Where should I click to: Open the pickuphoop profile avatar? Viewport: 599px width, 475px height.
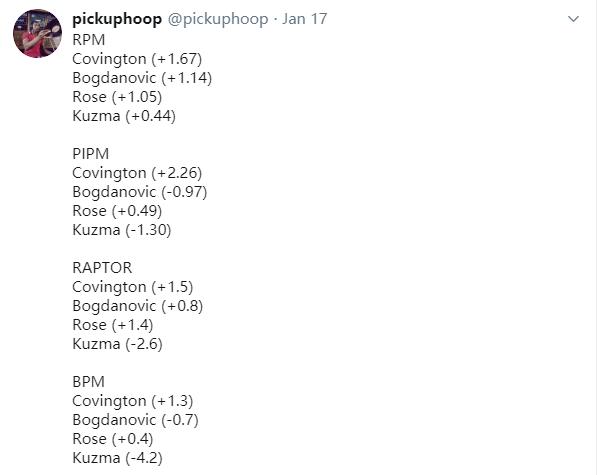pos(37,34)
